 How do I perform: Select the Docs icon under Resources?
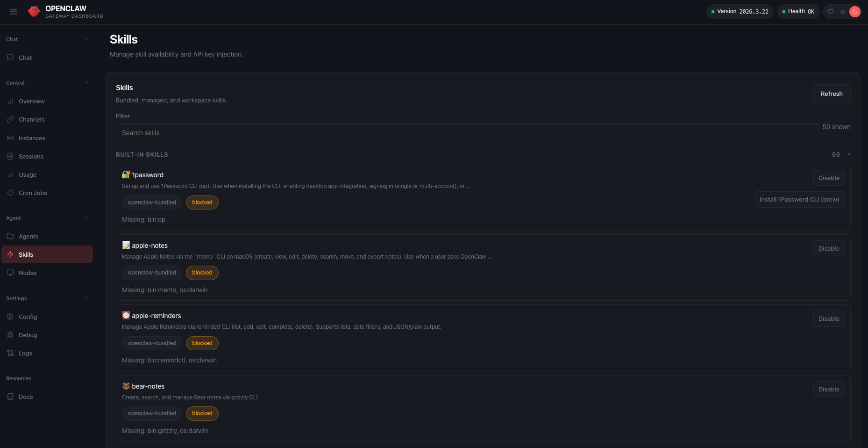(x=10, y=397)
